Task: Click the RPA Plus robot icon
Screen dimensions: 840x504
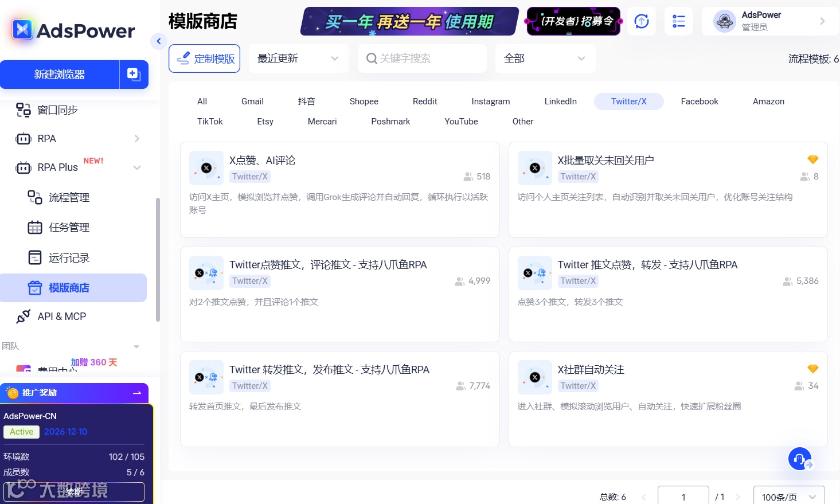Action: pos(24,167)
